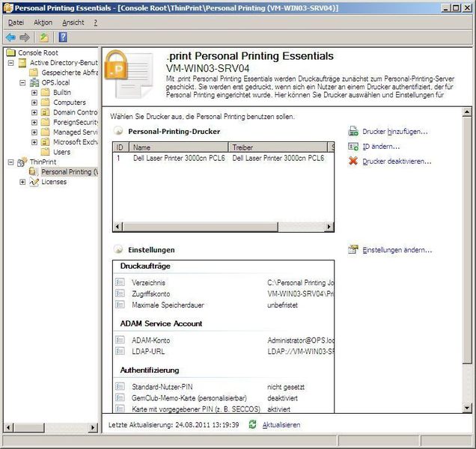Click the tree pane scroll right arrow
This screenshot has height=449, width=476.
point(93,428)
